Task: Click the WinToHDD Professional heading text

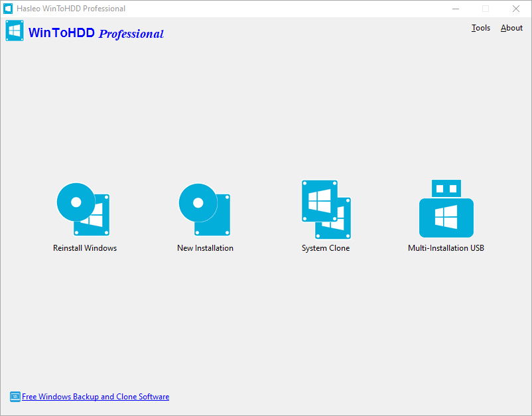Action: point(96,33)
